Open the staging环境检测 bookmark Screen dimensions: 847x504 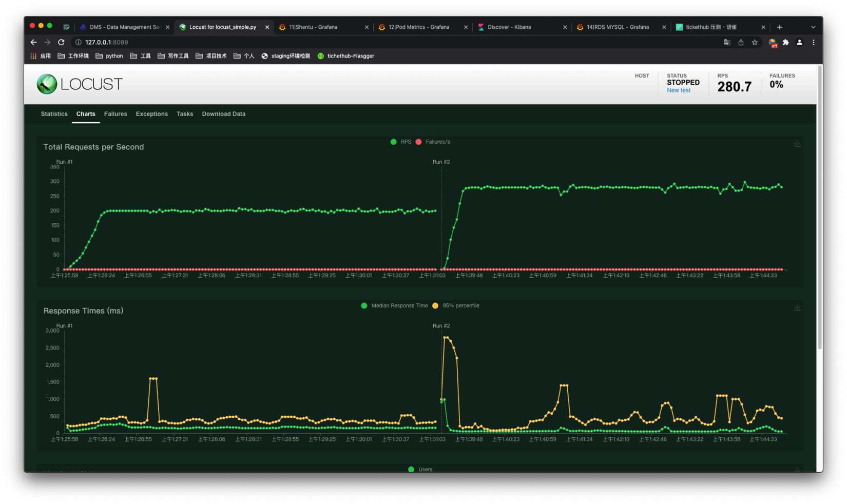pos(286,56)
